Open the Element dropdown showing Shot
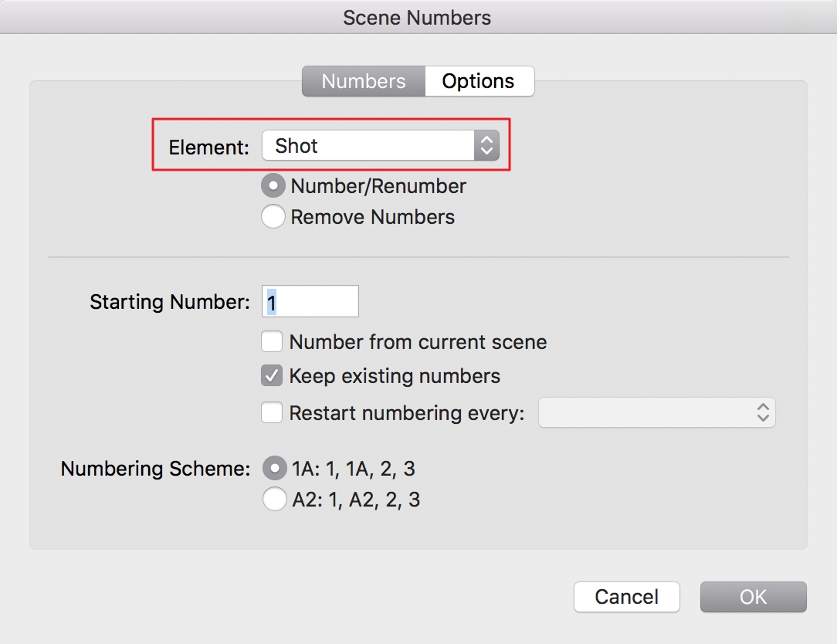The width and height of the screenshot is (837, 644). tap(368, 145)
